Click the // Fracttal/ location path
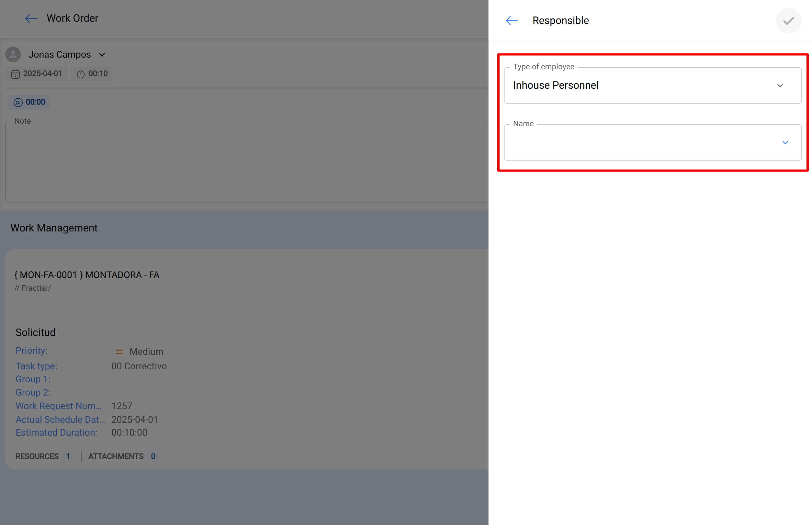 [32, 288]
